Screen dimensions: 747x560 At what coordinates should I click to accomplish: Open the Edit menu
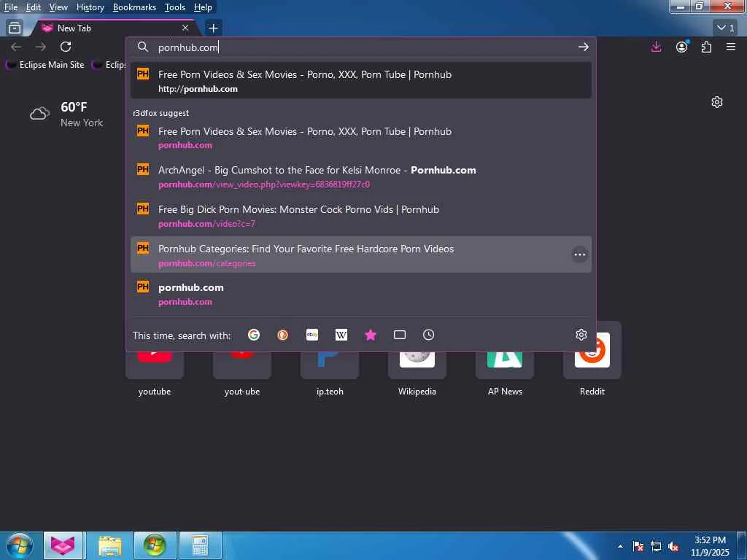coord(33,7)
